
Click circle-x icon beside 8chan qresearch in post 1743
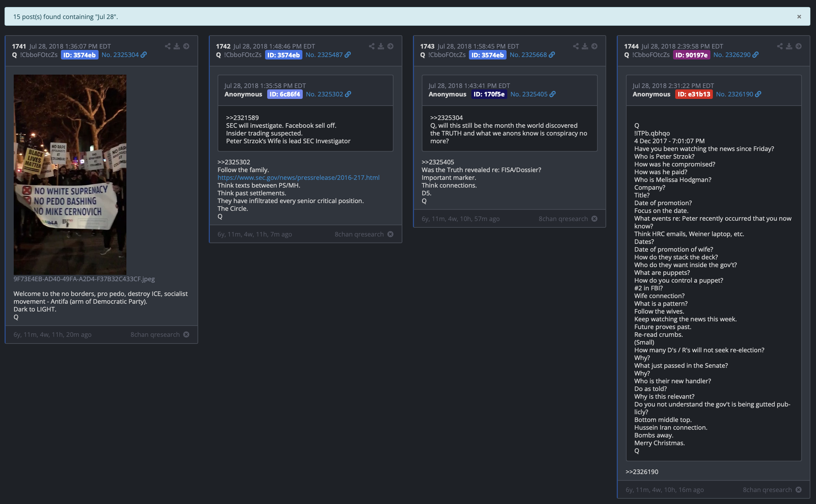(595, 219)
